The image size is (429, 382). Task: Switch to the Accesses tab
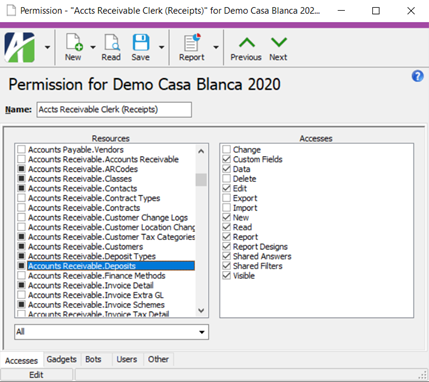click(22, 360)
